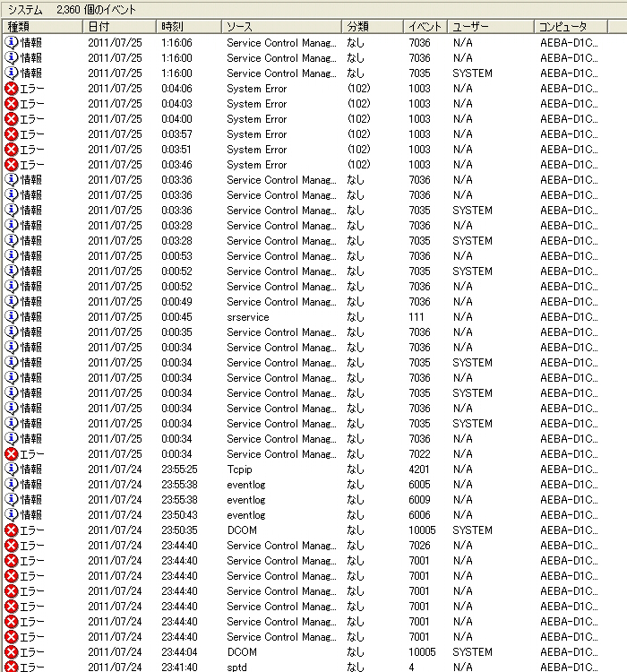The width and height of the screenshot is (627, 672).
Task: Click the info icon on the eventlog 6006 row
Action: pos(12,514)
